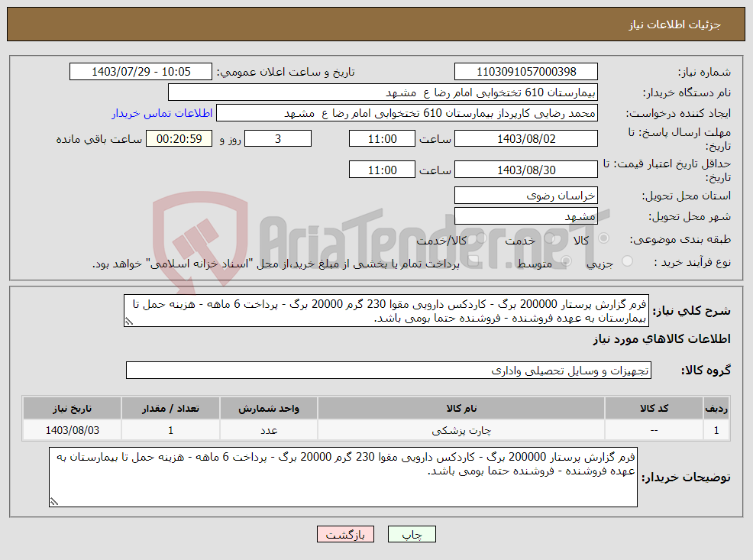Click the delivery province field خراسان رضوی

pyautogui.click(x=526, y=196)
